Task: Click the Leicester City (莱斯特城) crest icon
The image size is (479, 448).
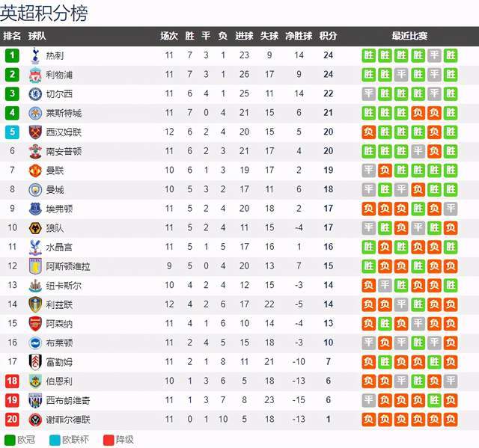Action: (34, 113)
